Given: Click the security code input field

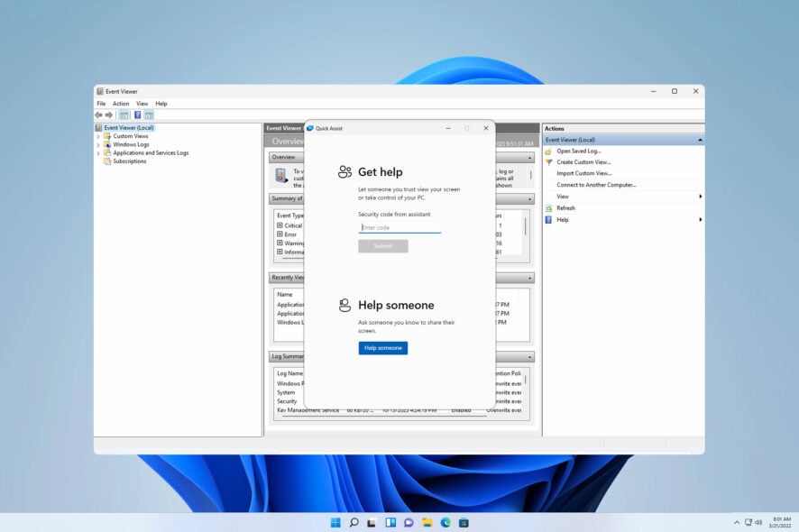Looking at the screenshot, I should [x=401, y=228].
